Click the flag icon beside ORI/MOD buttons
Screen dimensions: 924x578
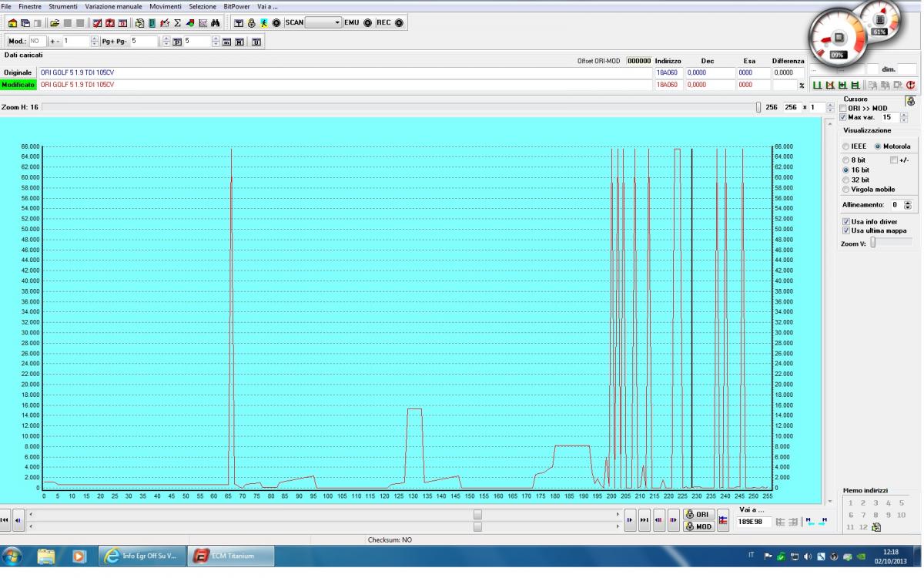723,521
